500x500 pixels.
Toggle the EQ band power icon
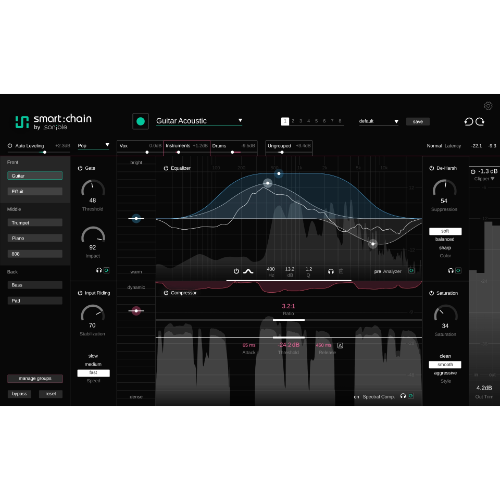pyautogui.click(x=236, y=271)
